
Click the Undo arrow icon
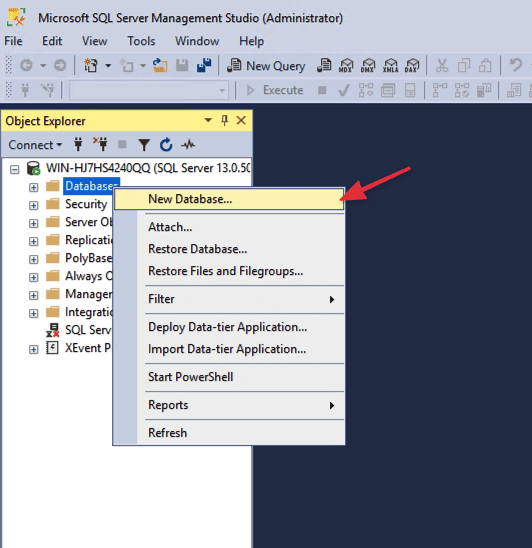[516, 65]
